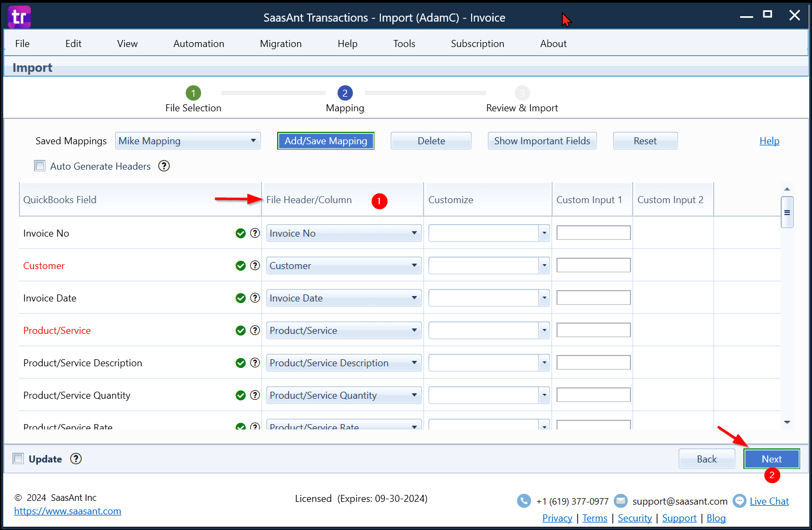Open the Terms link

(x=595, y=518)
